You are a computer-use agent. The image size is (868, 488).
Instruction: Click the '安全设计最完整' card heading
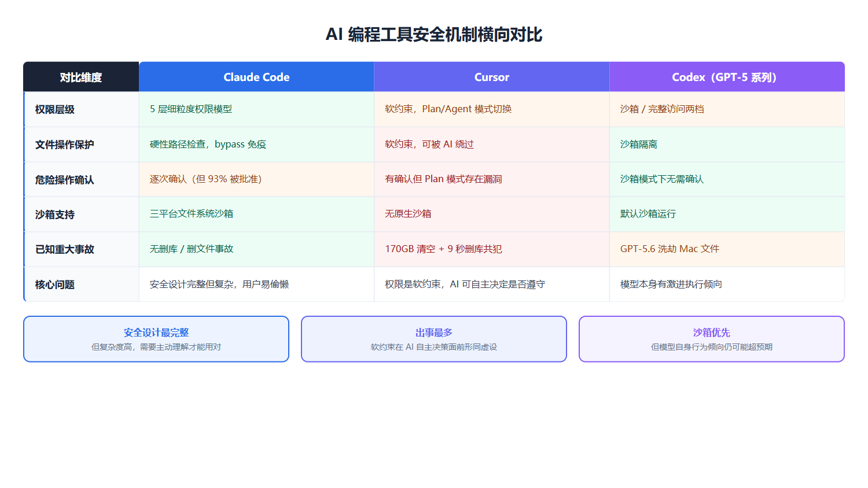coord(156,332)
